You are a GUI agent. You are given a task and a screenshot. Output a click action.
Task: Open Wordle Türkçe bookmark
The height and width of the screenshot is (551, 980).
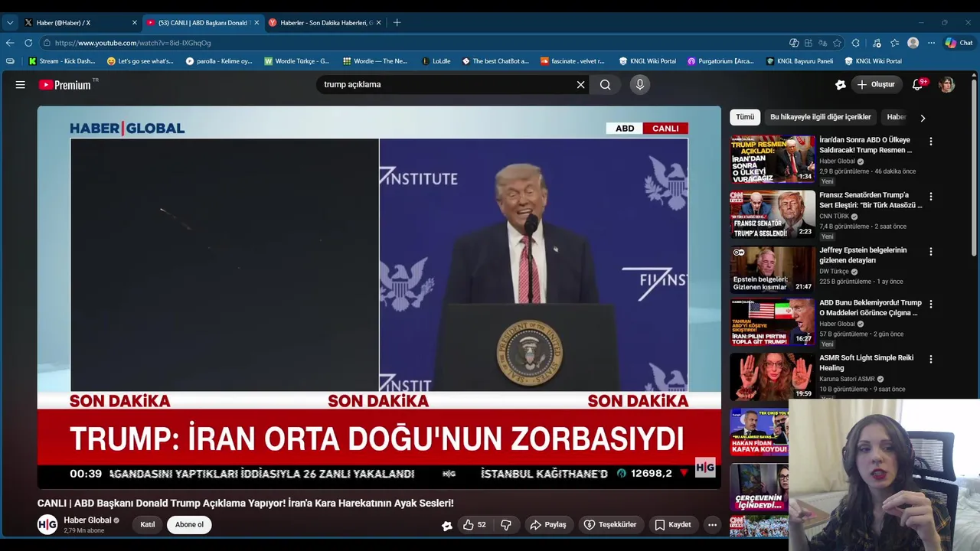[296, 61]
